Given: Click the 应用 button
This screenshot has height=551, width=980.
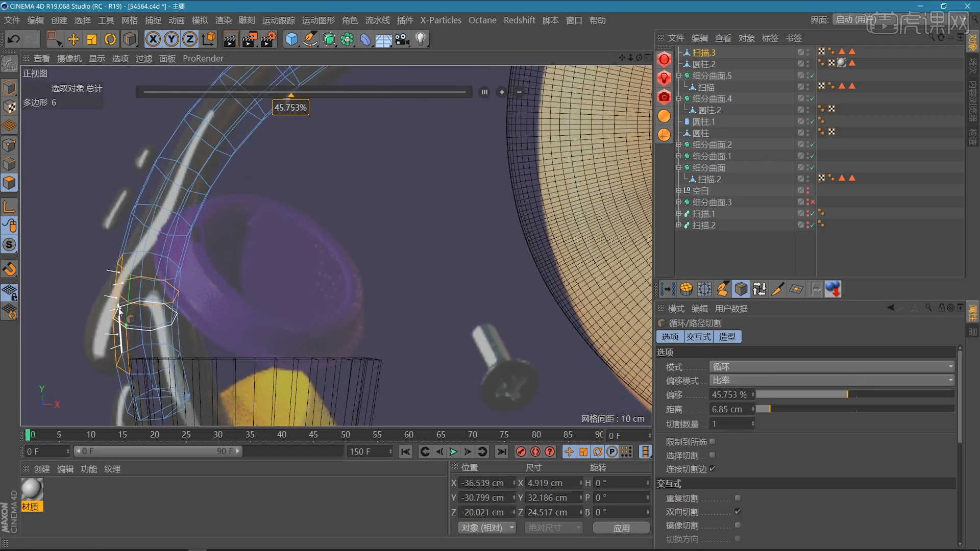Looking at the screenshot, I should (621, 528).
